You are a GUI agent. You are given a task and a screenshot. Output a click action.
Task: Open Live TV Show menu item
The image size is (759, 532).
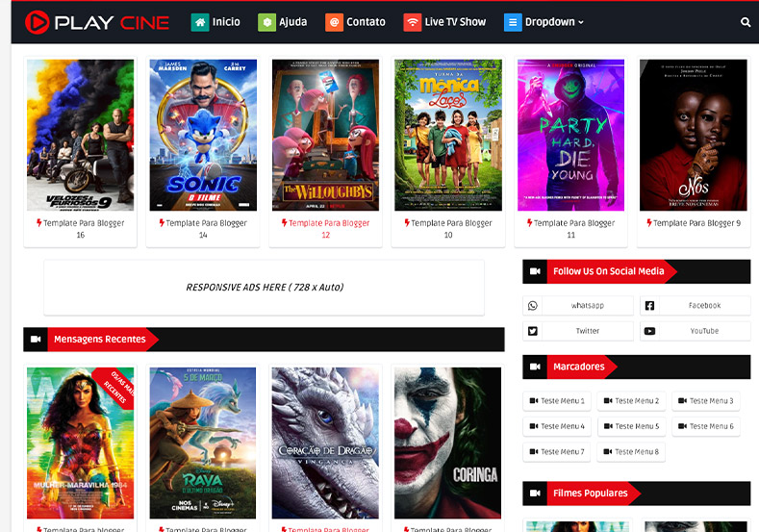coord(455,22)
